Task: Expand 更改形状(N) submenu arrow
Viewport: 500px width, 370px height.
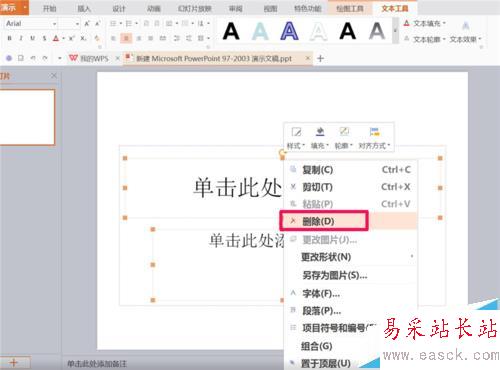Action: pyautogui.click(x=412, y=256)
